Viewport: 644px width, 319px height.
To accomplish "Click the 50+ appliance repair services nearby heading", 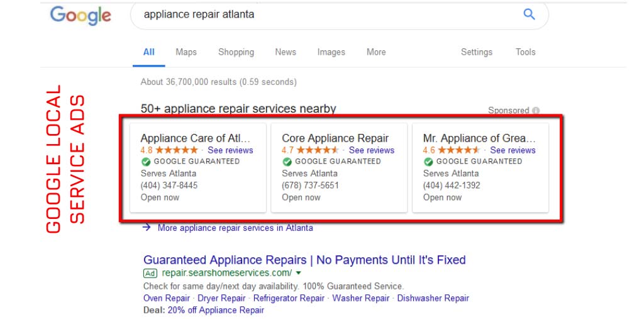I will pyautogui.click(x=238, y=108).
